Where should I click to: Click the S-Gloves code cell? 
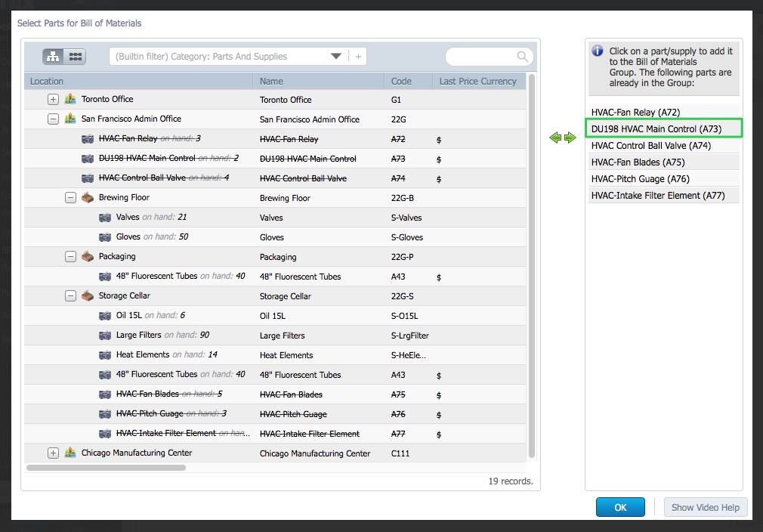pos(406,237)
